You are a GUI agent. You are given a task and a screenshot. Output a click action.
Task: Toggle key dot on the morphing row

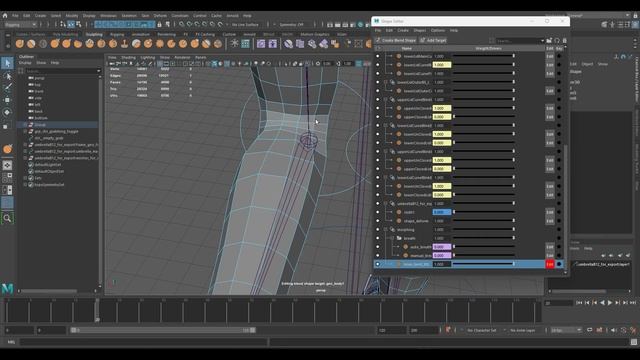tap(559, 229)
